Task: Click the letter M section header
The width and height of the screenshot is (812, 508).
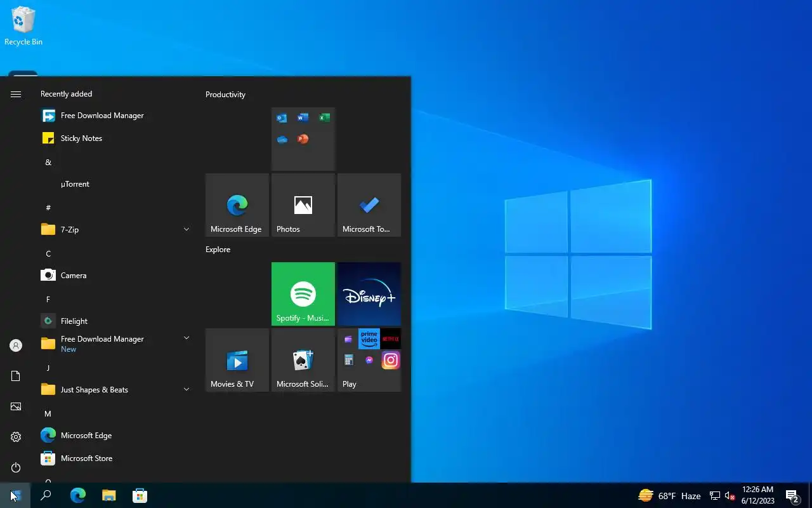Action: [x=48, y=413]
